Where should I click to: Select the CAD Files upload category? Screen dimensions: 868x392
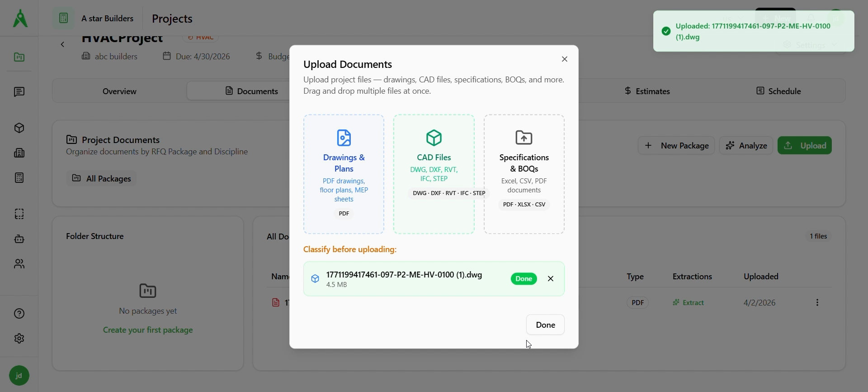click(x=434, y=174)
